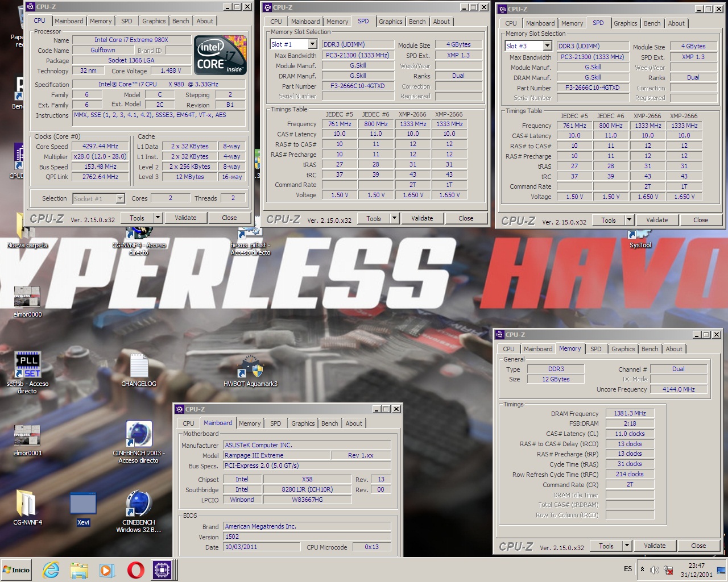Select the elmor0001 desktop image icon
This screenshot has width=728, height=582.
coord(27,440)
